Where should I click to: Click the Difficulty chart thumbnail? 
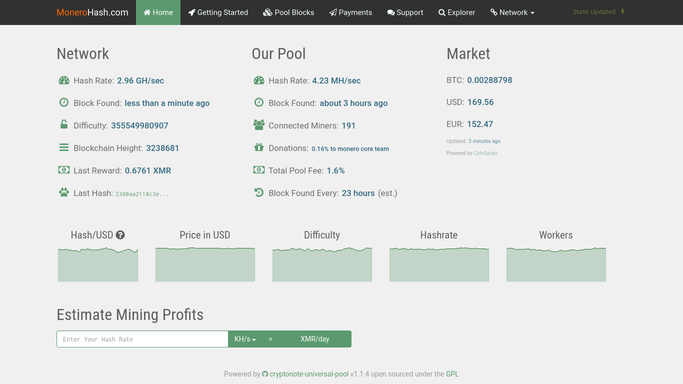(x=322, y=264)
